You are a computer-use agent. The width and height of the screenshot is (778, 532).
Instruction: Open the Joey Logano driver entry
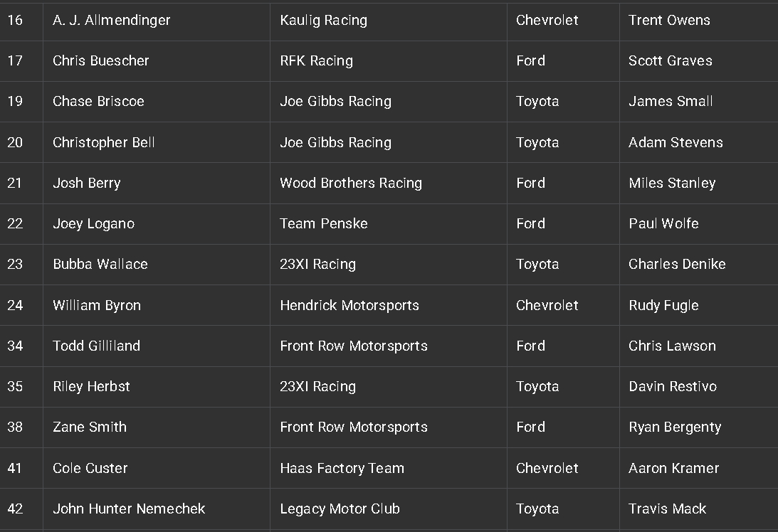click(93, 224)
